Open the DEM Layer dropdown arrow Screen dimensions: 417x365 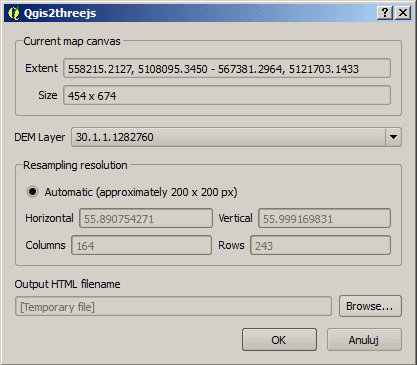click(393, 137)
